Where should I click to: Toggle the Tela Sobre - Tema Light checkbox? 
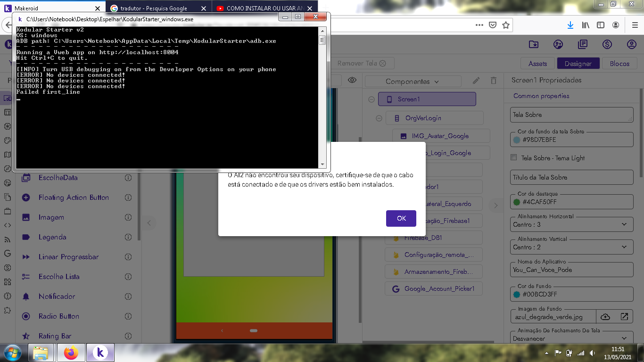[x=514, y=158]
